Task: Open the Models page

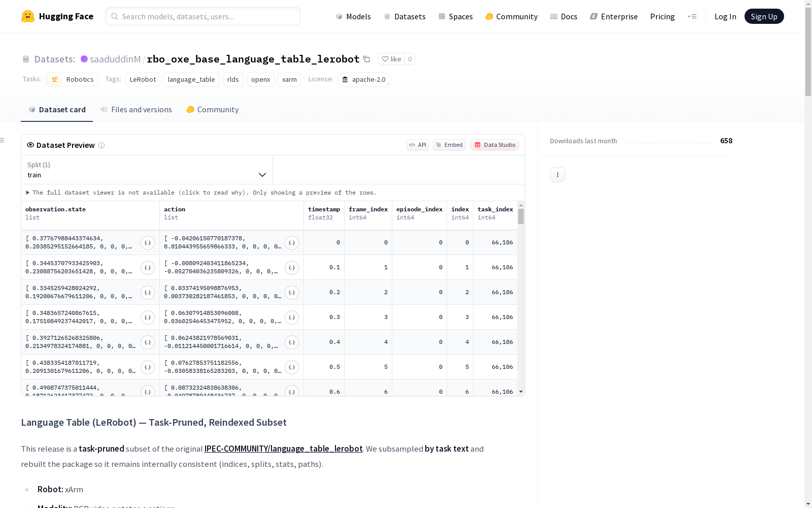Action: pyautogui.click(x=353, y=16)
